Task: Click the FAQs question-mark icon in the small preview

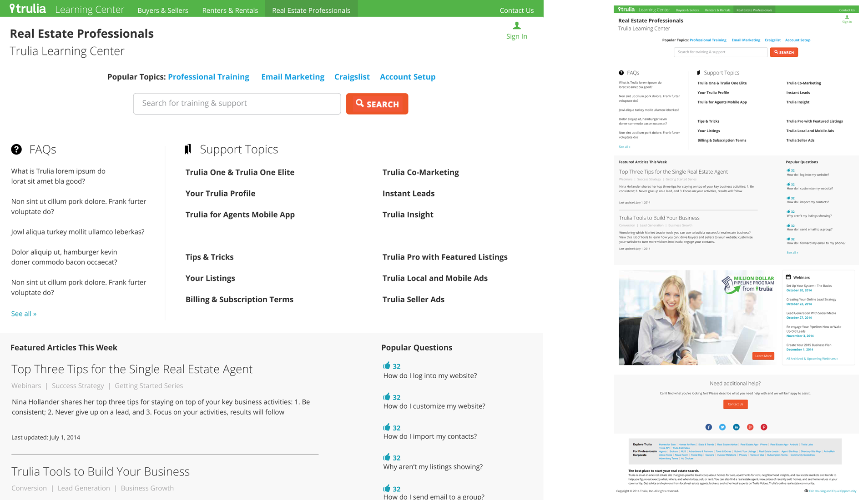Action: (x=621, y=73)
